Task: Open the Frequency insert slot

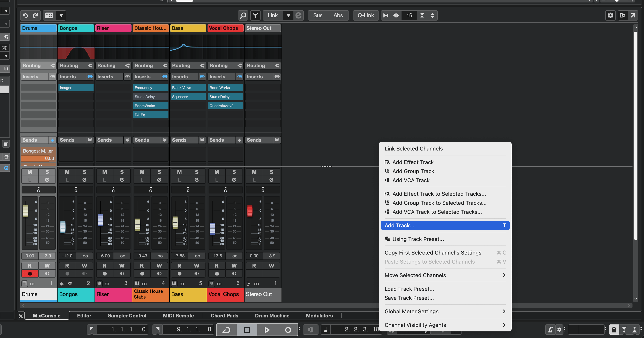Action: point(151,88)
